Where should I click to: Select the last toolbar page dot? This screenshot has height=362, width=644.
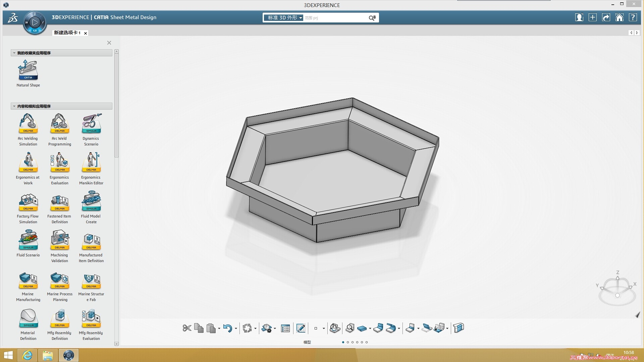[367, 342]
